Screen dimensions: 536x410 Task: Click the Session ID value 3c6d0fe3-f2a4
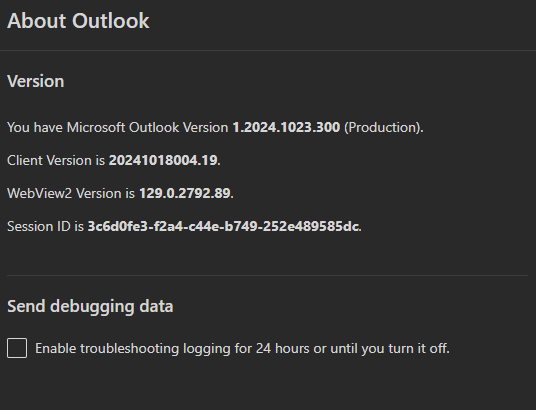[223, 226]
